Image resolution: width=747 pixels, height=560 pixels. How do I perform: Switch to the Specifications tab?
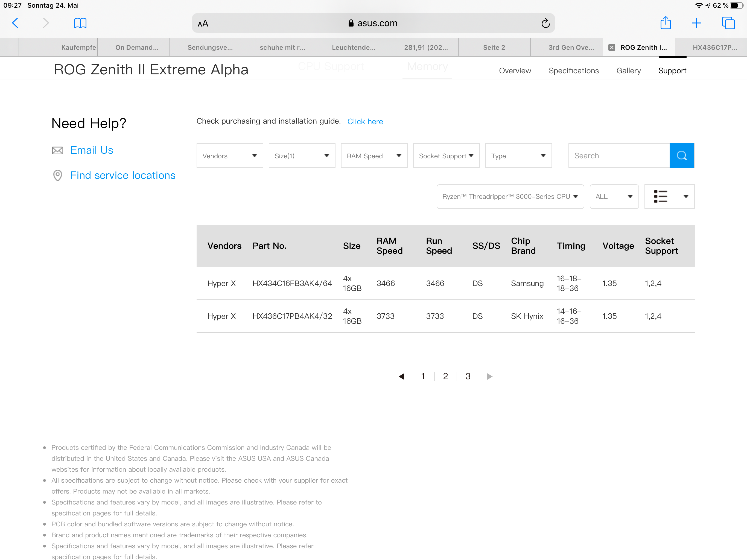click(573, 71)
